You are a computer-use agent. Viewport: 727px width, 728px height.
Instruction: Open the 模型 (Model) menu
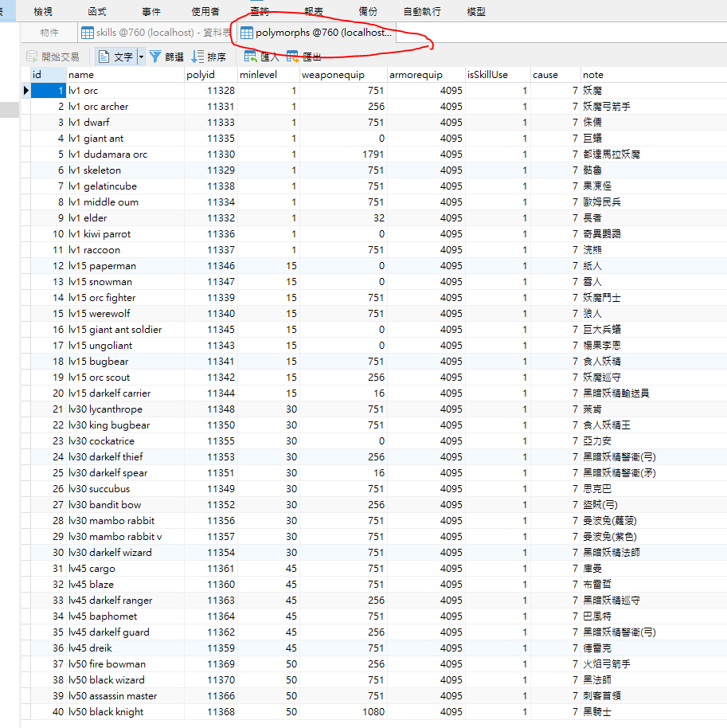pyautogui.click(x=476, y=11)
